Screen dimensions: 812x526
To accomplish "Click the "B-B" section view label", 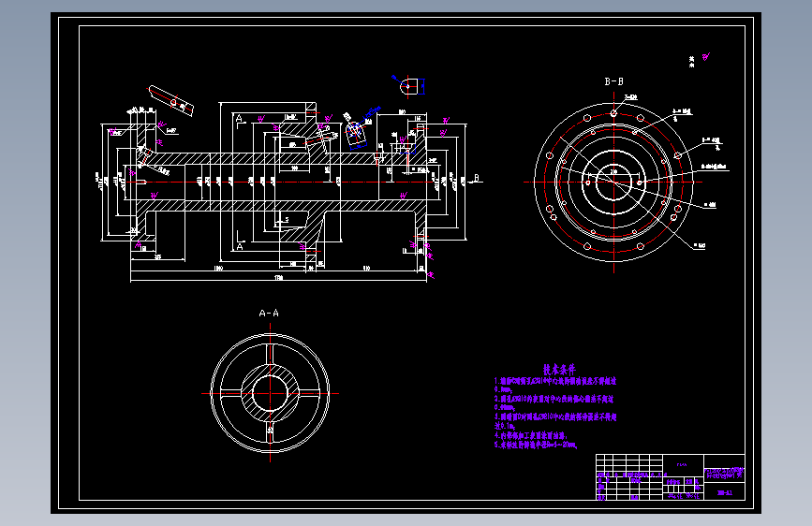I will 613,81.
